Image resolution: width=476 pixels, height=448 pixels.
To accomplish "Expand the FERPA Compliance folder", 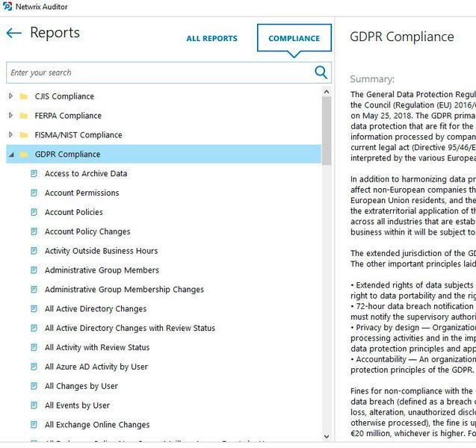I will point(11,116).
